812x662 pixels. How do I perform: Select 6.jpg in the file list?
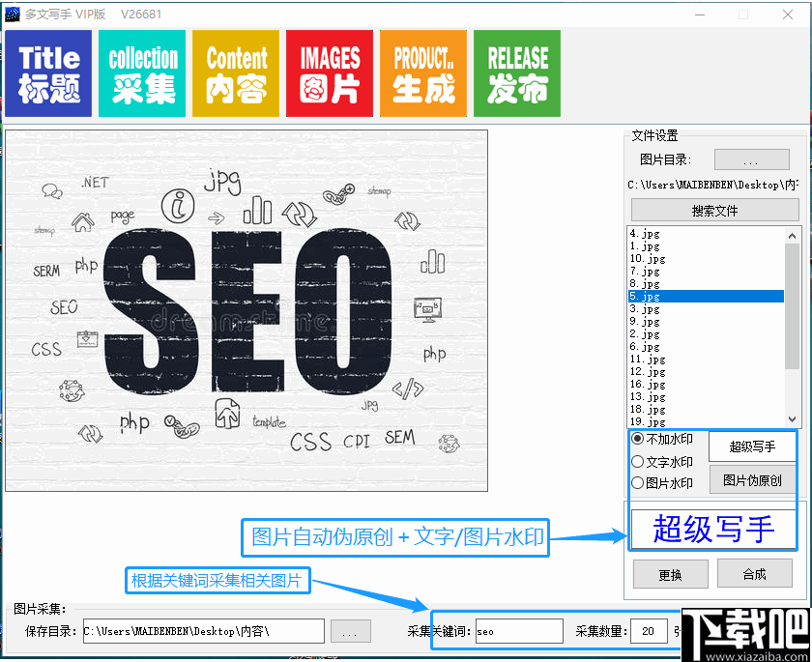tap(707, 346)
